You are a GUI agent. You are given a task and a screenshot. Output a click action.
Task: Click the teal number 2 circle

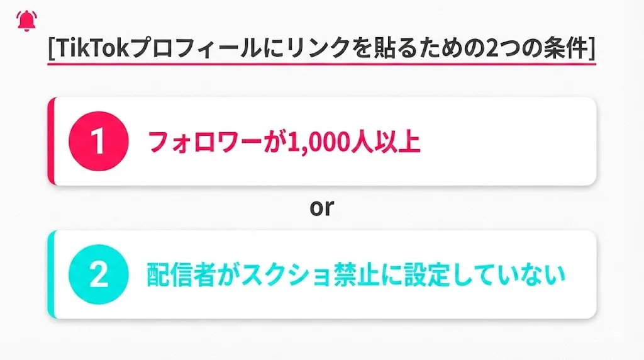coord(98,275)
